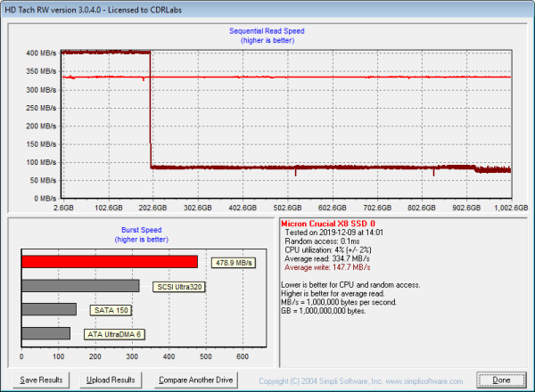Image resolution: width=535 pixels, height=392 pixels.
Task: Click the Micron Crucial X8 SSD drive name
Action: pos(322,224)
